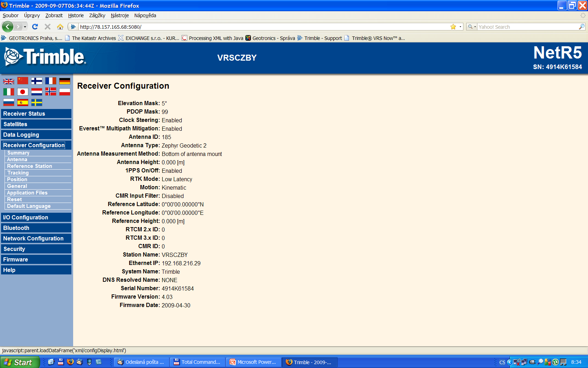
Task: Click the browser Forward arrow
Action: point(18,27)
